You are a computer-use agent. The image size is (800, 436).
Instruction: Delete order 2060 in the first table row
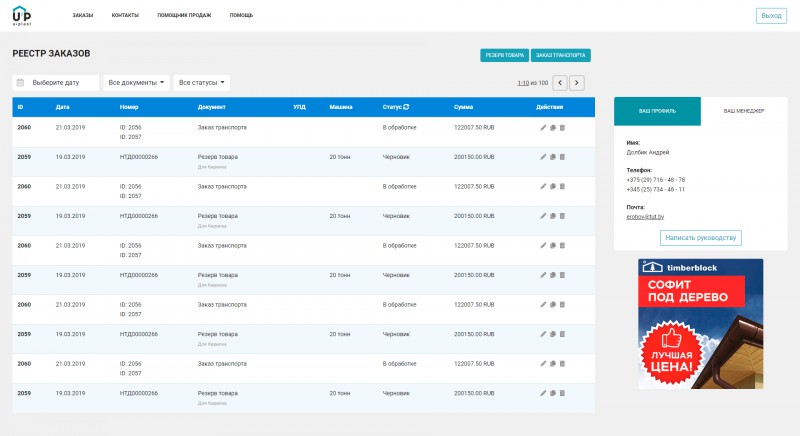[562, 127]
